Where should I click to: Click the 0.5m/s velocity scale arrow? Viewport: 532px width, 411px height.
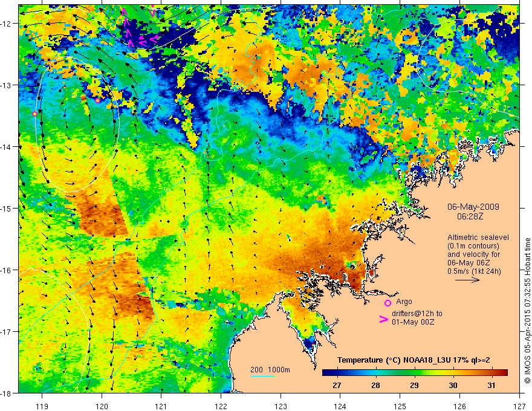[467, 280]
